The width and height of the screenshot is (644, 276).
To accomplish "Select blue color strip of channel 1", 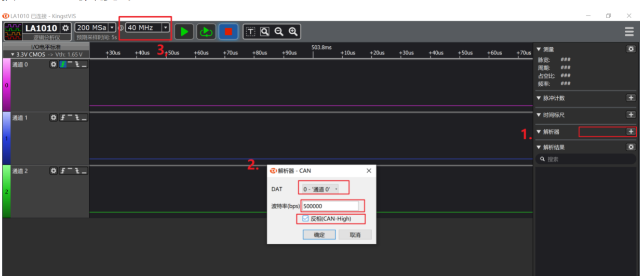I will [x=6, y=138].
